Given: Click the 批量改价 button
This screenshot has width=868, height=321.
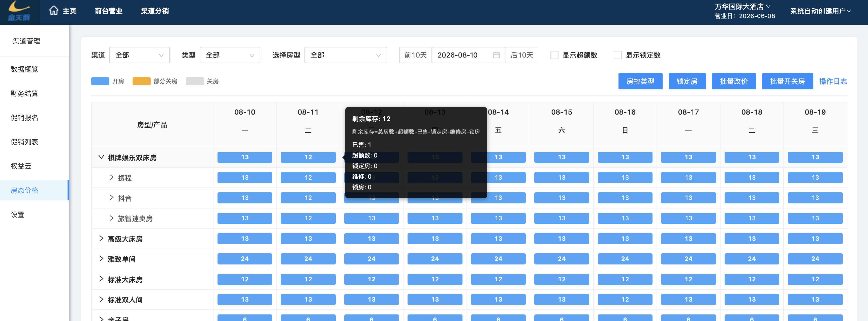Looking at the screenshot, I should pos(734,81).
